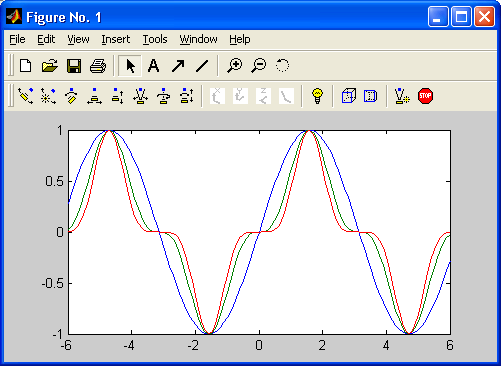The width and height of the screenshot is (501, 366).
Task: Print the figure using the printer icon
Action: point(98,66)
